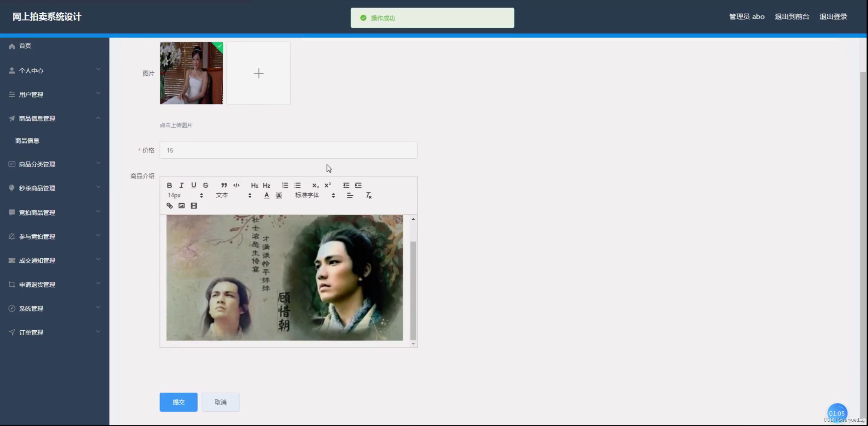868x426 pixels.
Task: Expand the 竞拍商品管理 menu
Action: [55, 213]
